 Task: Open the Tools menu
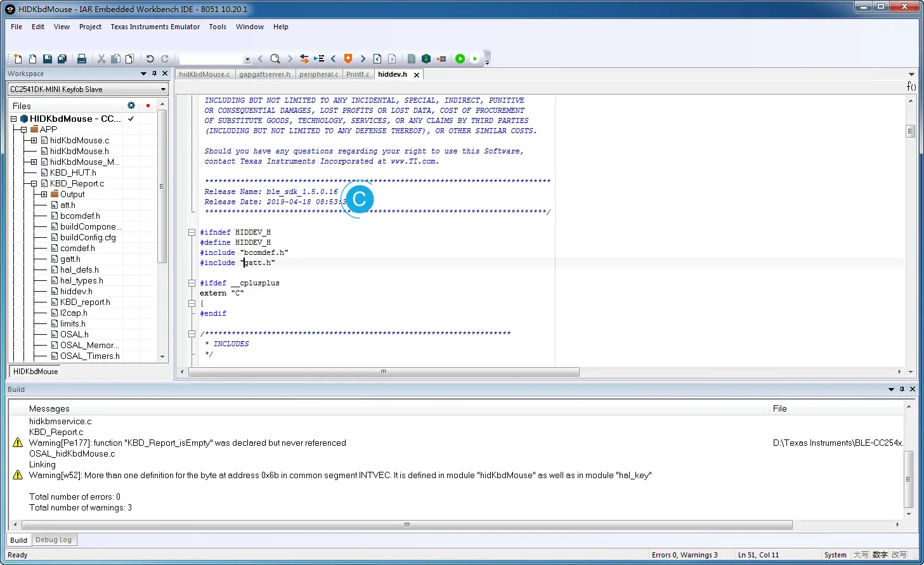click(218, 27)
